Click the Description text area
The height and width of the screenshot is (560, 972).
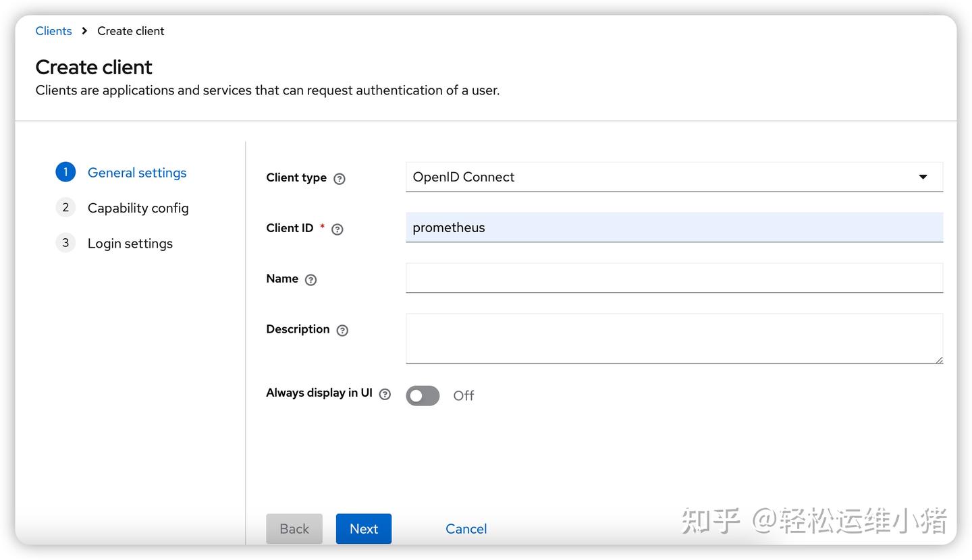pos(674,337)
